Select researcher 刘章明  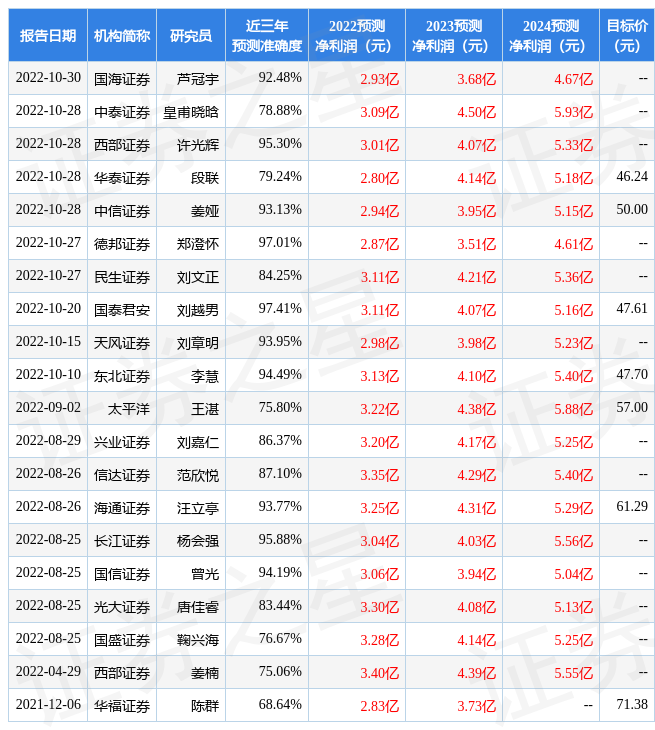point(197,344)
